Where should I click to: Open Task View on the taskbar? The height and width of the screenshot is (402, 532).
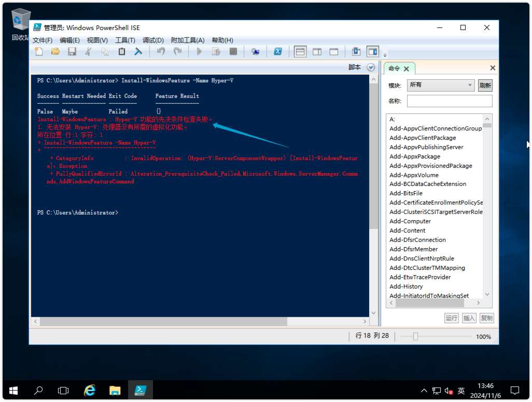(x=63, y=391)
